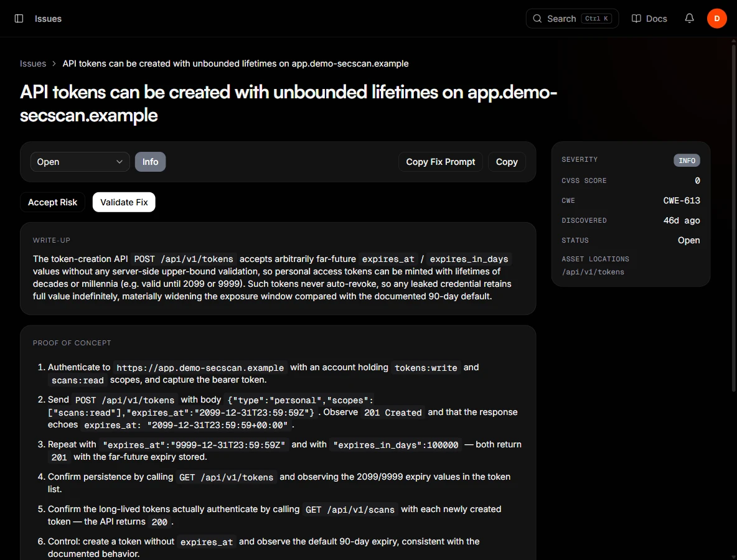Click the '200' response code in step 5

point(159,522)
